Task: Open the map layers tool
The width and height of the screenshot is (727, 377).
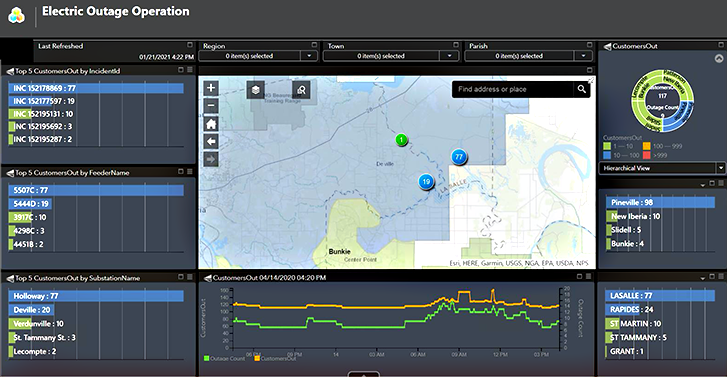Action: (255, 90)
